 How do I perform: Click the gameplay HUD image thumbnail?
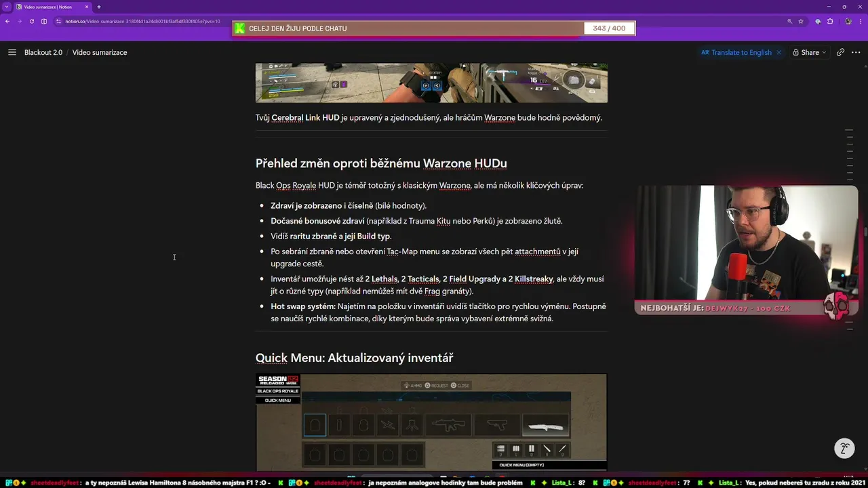431,83
